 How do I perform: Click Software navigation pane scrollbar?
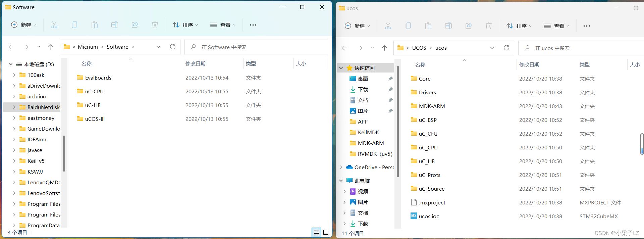point(64,153)
